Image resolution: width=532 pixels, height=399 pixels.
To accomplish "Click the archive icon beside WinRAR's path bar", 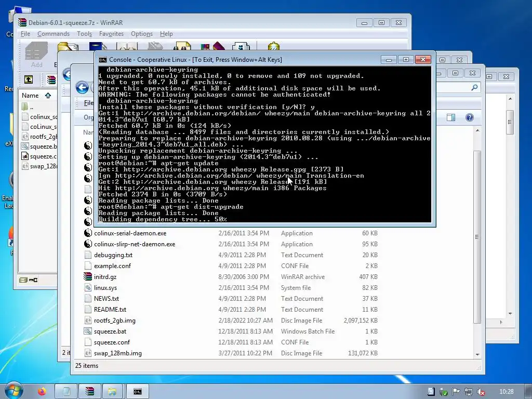I will pyautogui.click(x=51, y=79).
